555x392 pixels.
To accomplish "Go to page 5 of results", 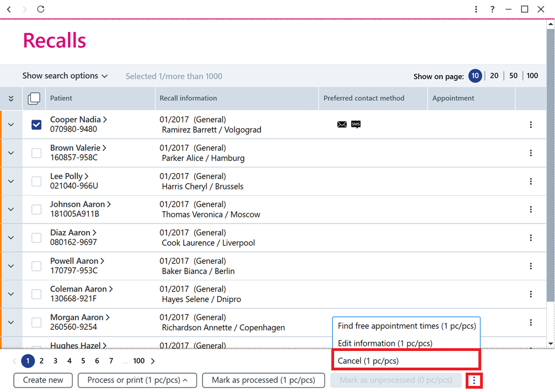I will pyautogui.click(x=83, y=361).
